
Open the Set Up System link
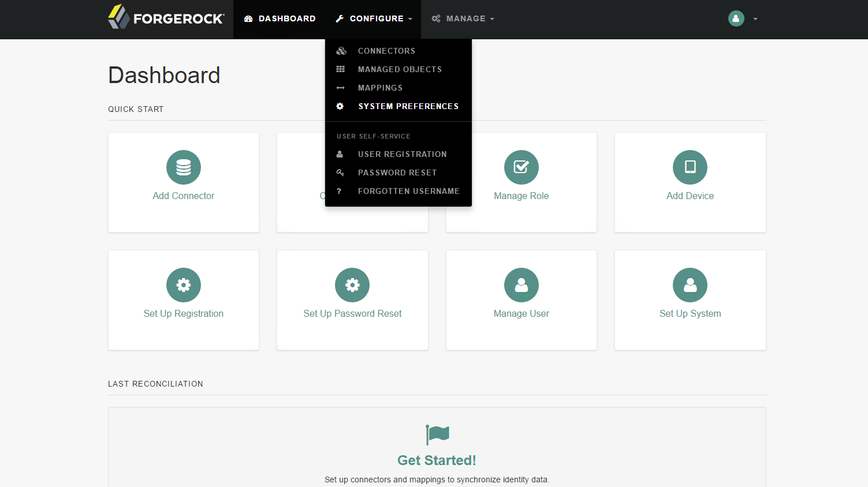point(690,314)
